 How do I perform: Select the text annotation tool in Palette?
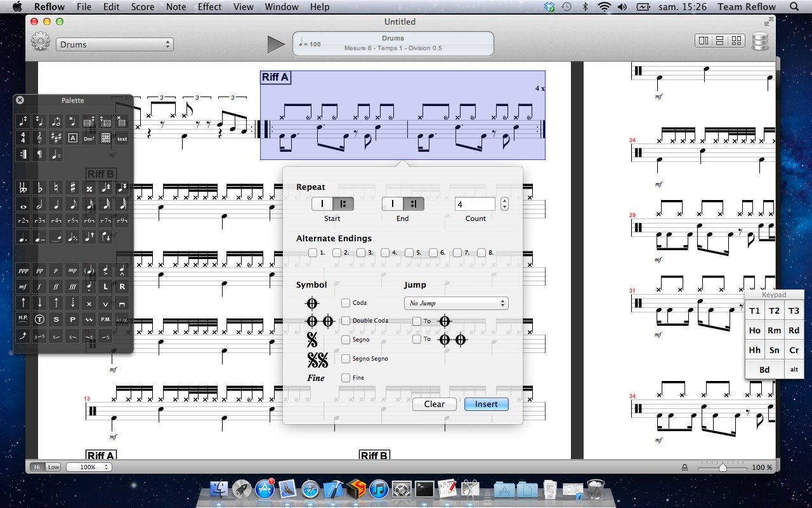(122, 138)
